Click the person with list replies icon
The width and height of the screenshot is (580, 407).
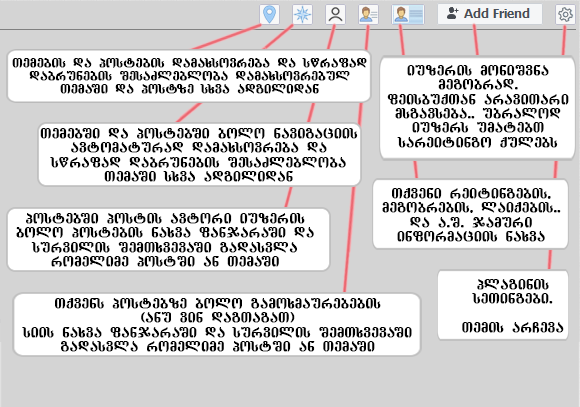point(368,14)
